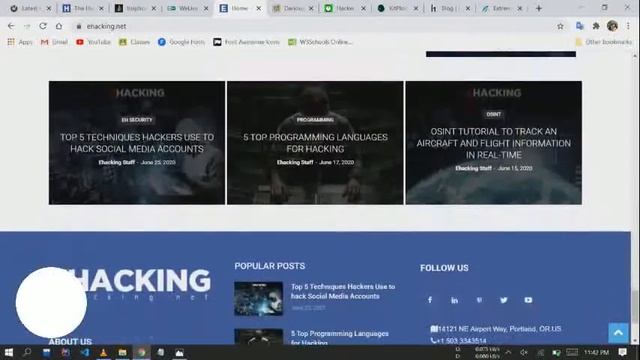Open the Chrome profile avatar

[612, 26]
